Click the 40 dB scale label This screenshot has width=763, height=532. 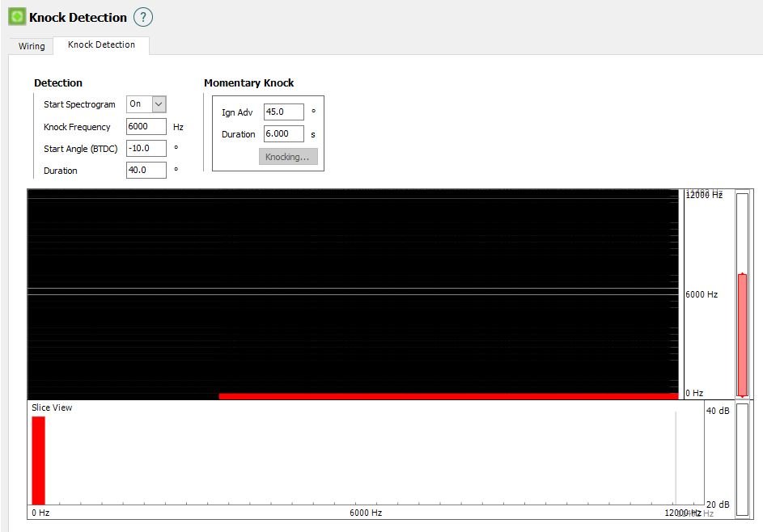pos(718,411)
